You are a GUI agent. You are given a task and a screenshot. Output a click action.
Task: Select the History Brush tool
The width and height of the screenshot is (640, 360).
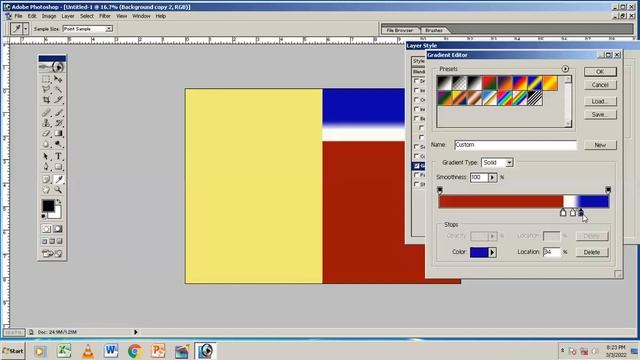[x=58, y=123]
